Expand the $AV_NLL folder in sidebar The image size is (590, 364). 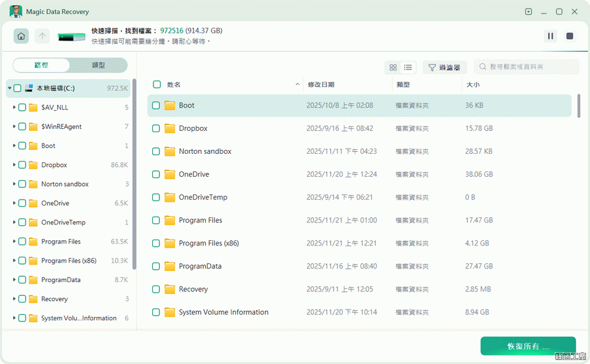coord(14,107)
